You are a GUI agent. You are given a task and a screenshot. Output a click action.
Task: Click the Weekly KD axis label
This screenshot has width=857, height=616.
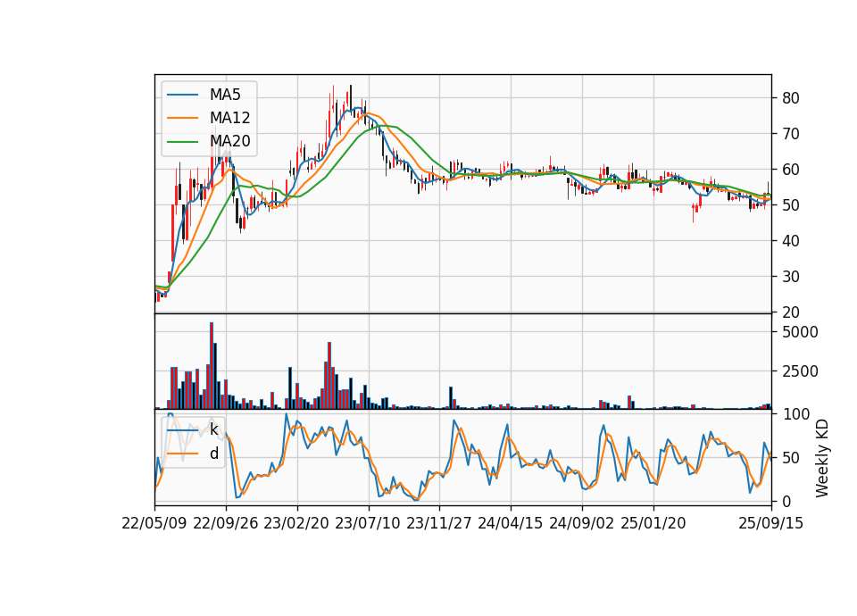(822, 459)
